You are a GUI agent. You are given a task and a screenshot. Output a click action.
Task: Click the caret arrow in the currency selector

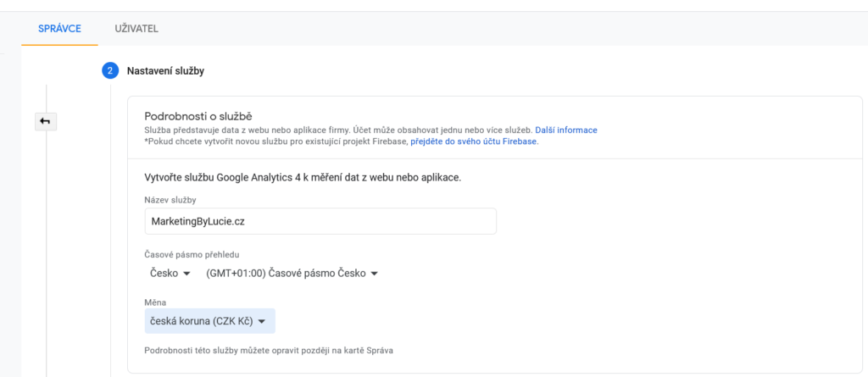point(263,322)
